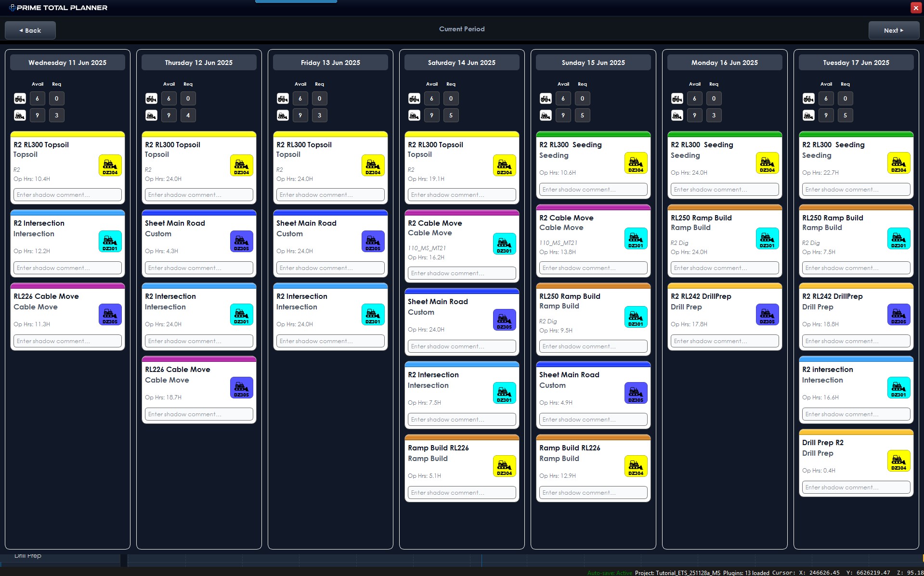Click the dozer Req counter showing 4 on Thursday
This screenshot has width=924, height=576.
(188, 115)
